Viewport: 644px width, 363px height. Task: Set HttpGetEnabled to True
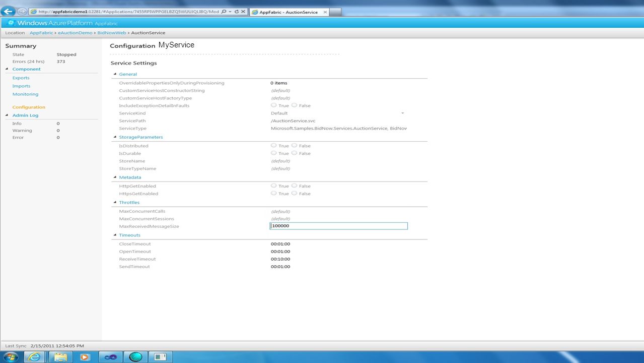(274, 186)
